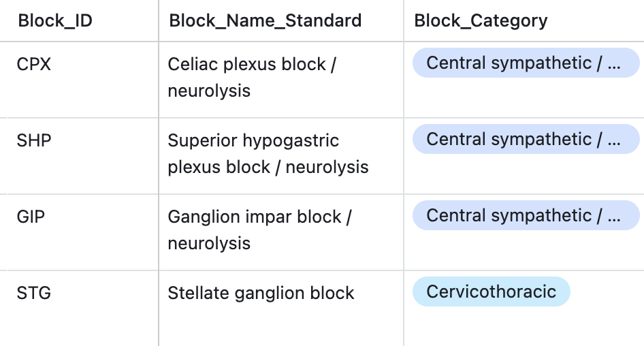This screenshot has width=644, height=346.
Task: Click the STG block ID cell
Action: tap(34, 293)
